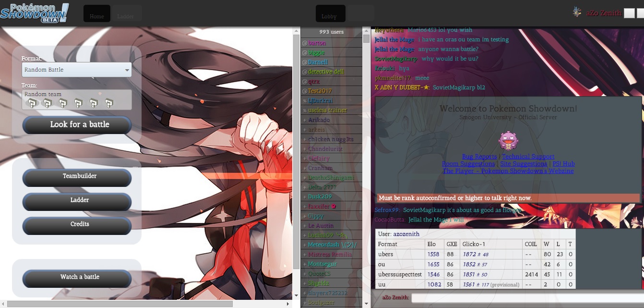Click the 2414 COIL value
644x308 pixels.
[x=532, y=274]
